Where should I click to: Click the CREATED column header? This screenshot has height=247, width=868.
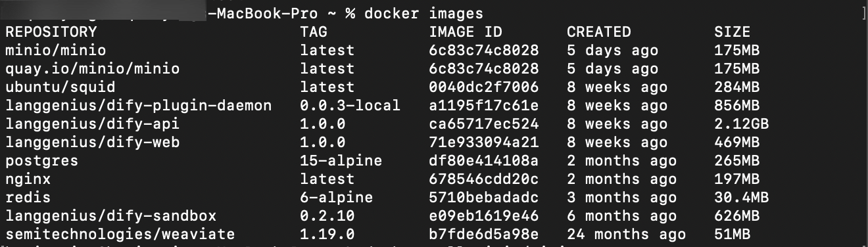click(598, 32)
